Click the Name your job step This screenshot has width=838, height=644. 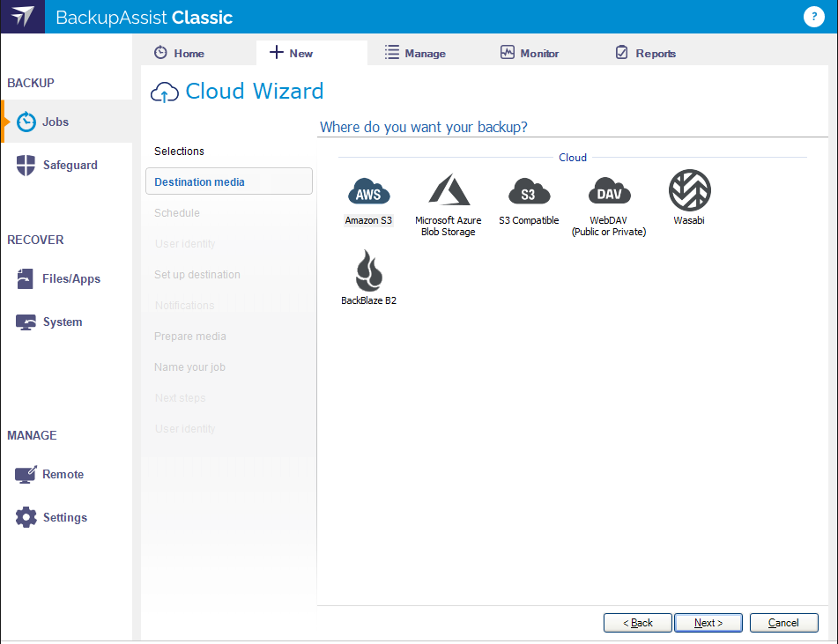click(189, 367)
